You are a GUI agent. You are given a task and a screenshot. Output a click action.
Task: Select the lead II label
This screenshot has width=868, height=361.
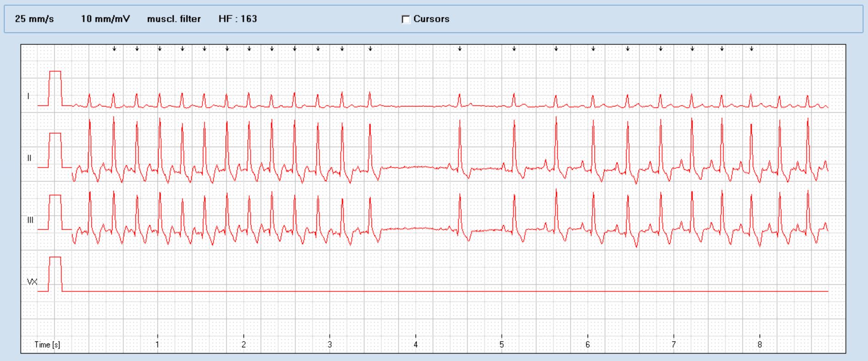(29, 158)
